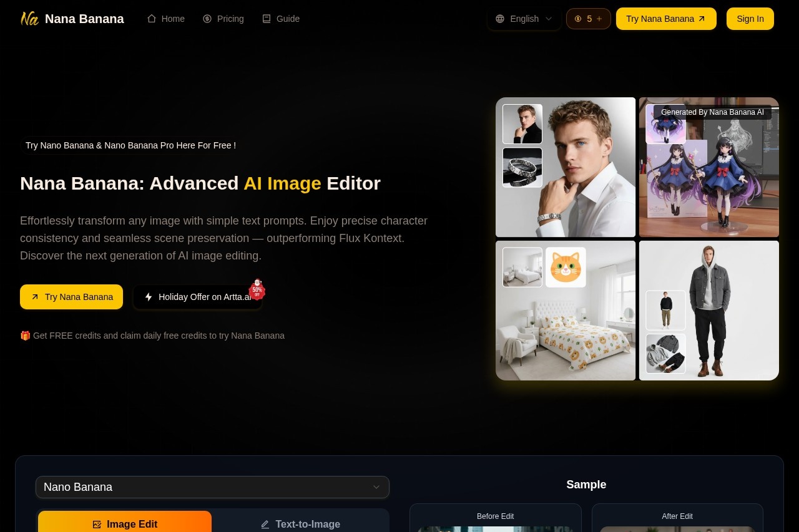Click the Home house icon
This screenshot has height=532, width=799.
pyautogui.click(x=152, y=19)
